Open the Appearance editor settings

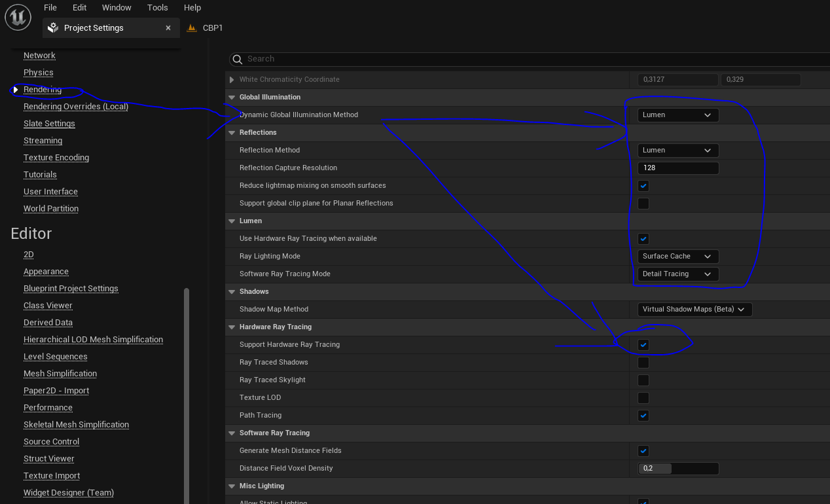pyautogui.click(x=46, y=272)
